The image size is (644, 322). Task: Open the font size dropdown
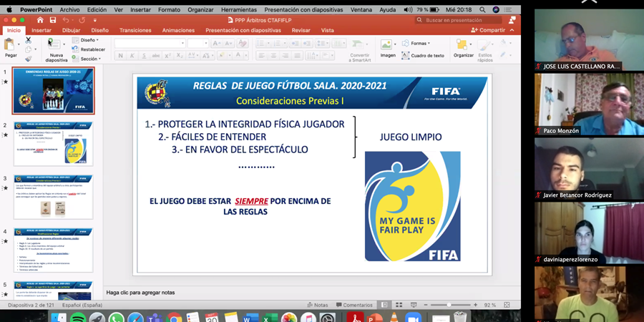(x=206, y=44)
